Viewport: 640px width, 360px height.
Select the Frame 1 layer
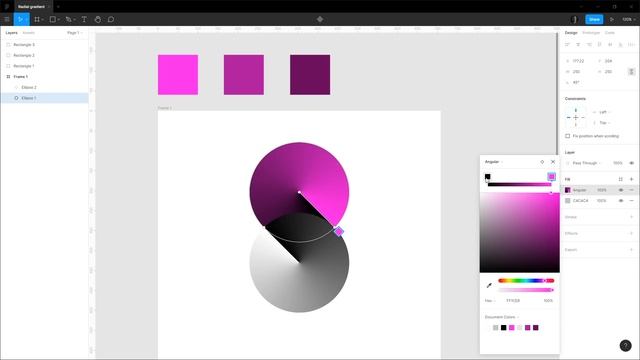[44, 77]
